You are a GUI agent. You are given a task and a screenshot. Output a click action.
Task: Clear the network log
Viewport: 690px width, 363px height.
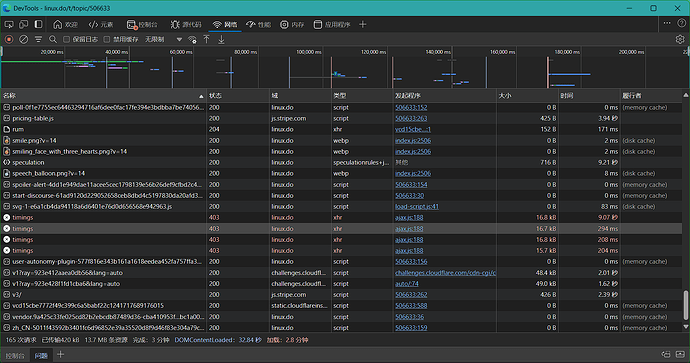[24, 40]
